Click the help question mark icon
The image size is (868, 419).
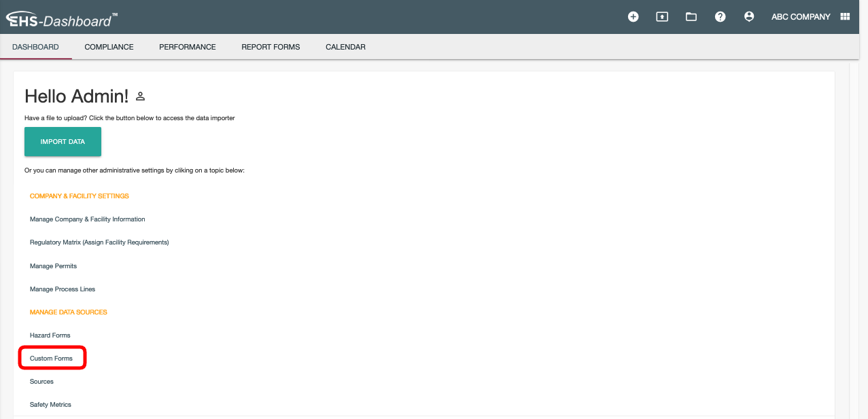720,17
